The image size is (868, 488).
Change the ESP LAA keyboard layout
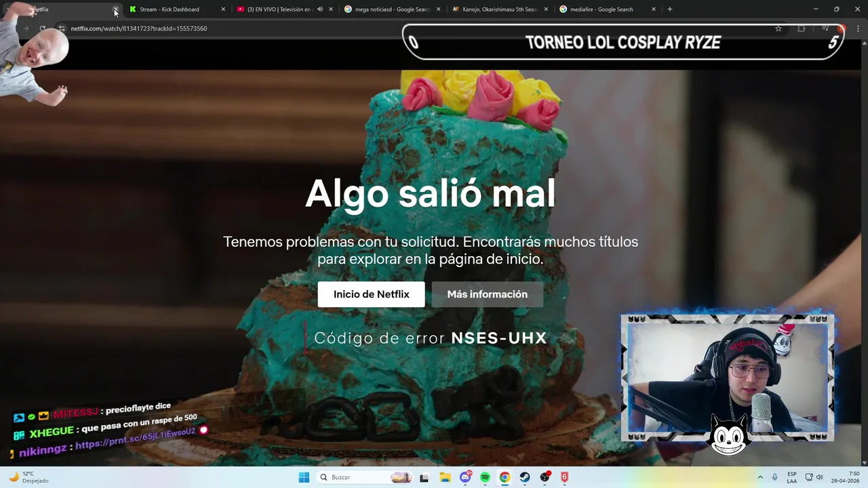click(792, 477)
